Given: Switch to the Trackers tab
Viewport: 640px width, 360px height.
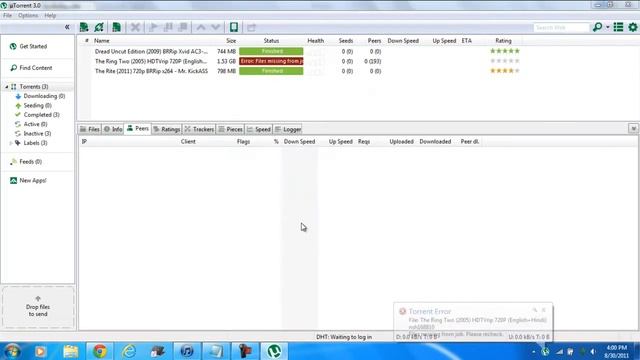Looking at the screenshot, I should pos(199,129).
